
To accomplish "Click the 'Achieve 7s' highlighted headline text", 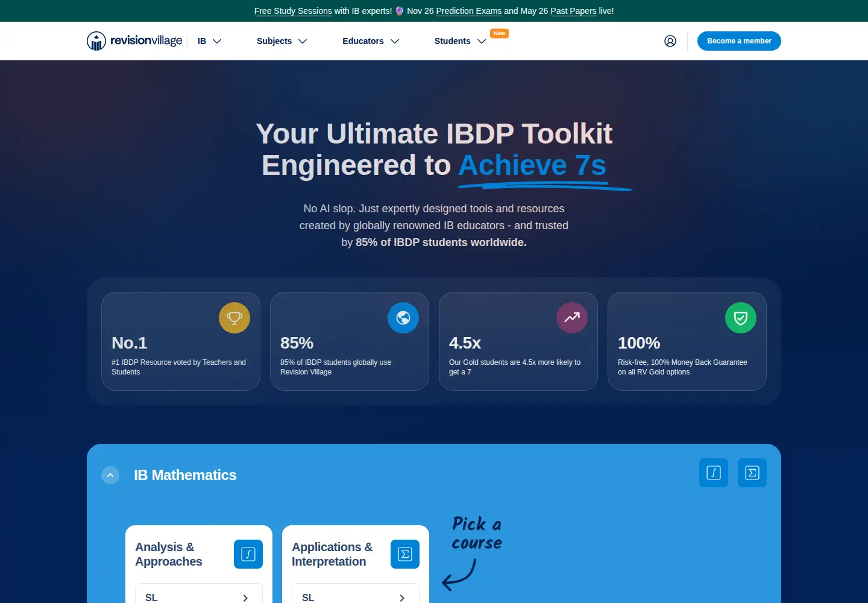I will [533, 165].
